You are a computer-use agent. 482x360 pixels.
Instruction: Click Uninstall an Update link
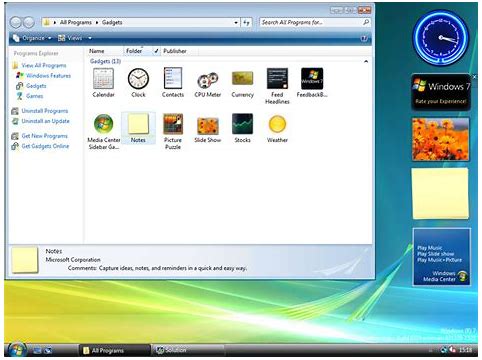click(45, 121)
